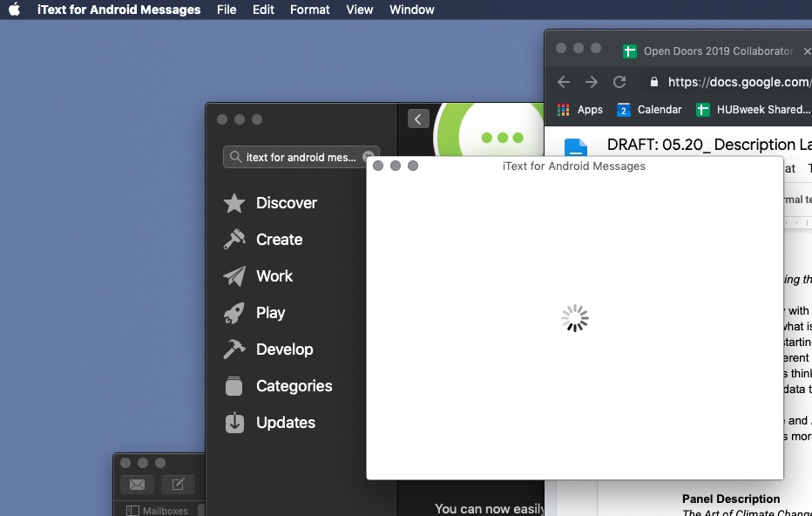Click the App Store search field
This screenshot has width=812, height=516.
tap(301, 157)
